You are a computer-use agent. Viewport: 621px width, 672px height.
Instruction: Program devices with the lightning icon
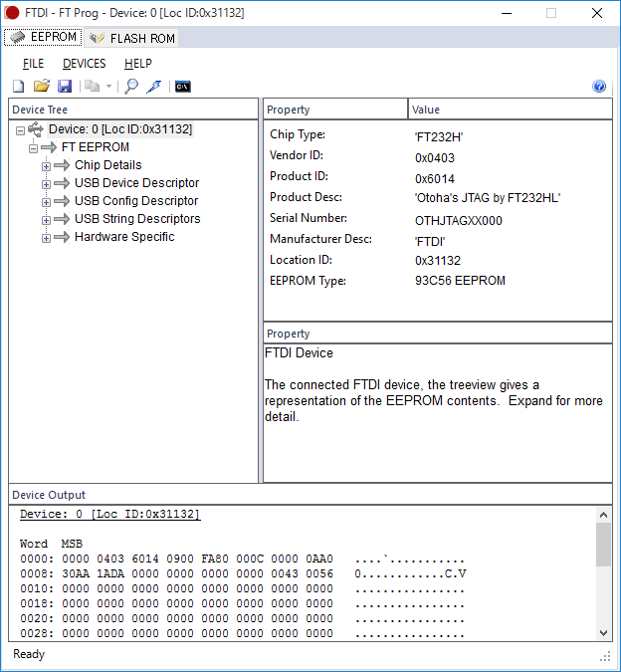tap(153, 87)
